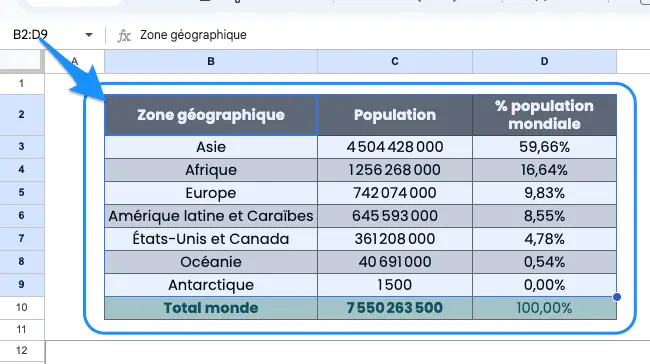Select row 10 header
Viewport: 650px width, 364px height.
(22, 308)
